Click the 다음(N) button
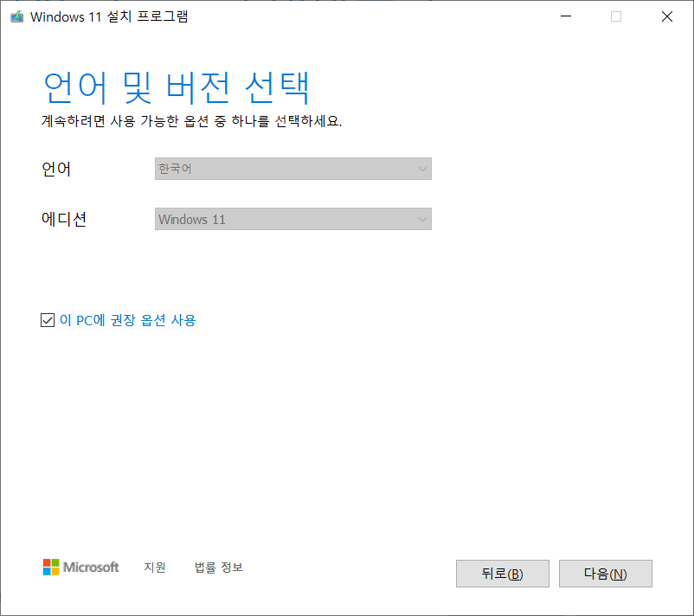Image resolution: width=694 pixels, height=616 pixels. [x=605, y=573]
